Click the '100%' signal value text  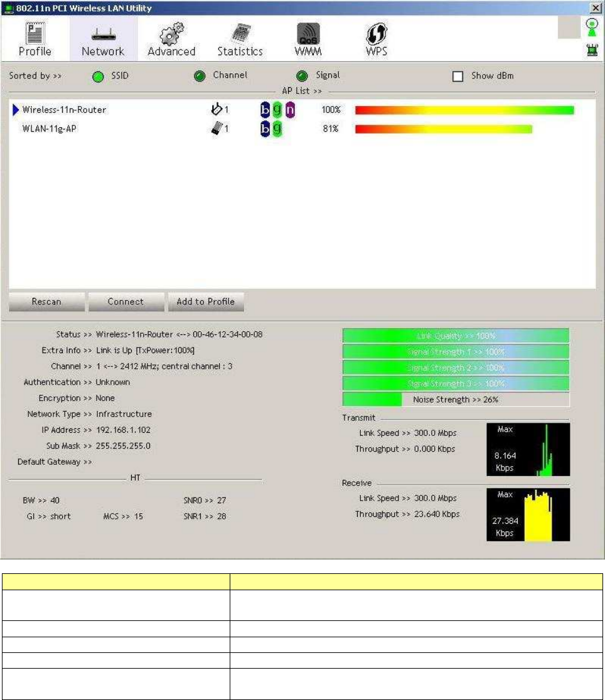click(x=331, y=110)
